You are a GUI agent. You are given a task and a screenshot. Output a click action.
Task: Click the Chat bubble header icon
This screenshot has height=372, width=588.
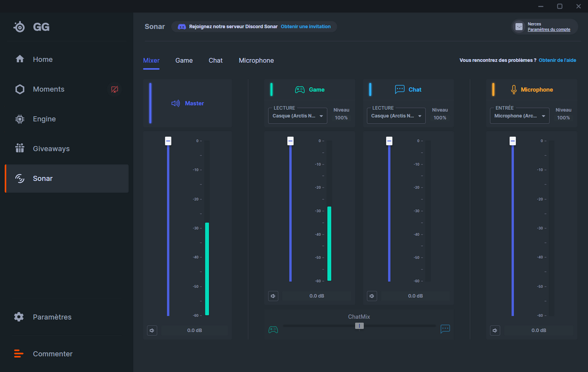click(400, 90)
